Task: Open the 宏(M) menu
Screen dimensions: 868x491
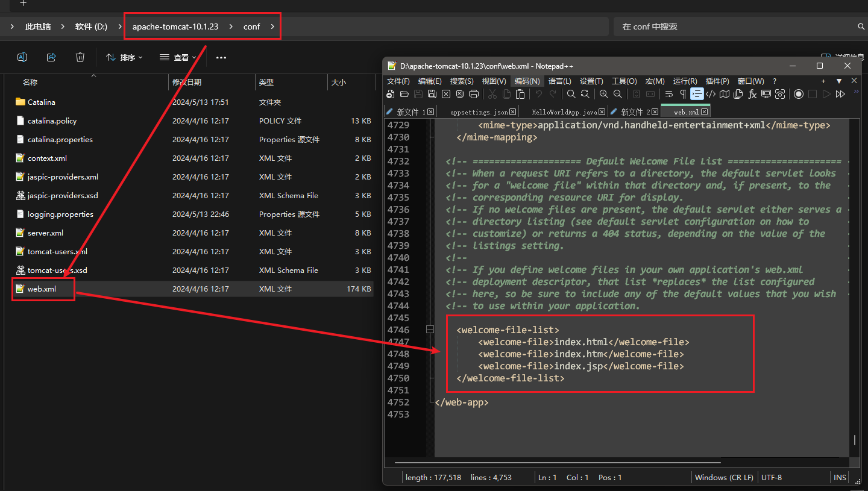Action: point(655,81)
